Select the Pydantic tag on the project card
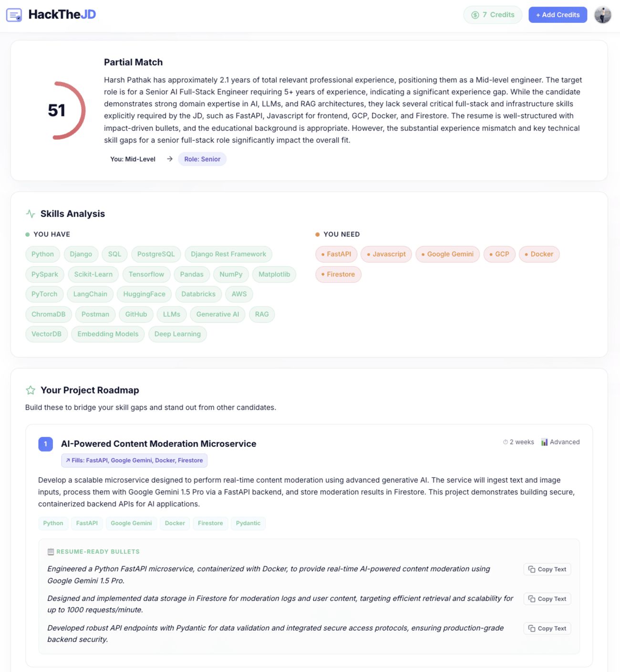The image size is (620, 672). (248, 523)
